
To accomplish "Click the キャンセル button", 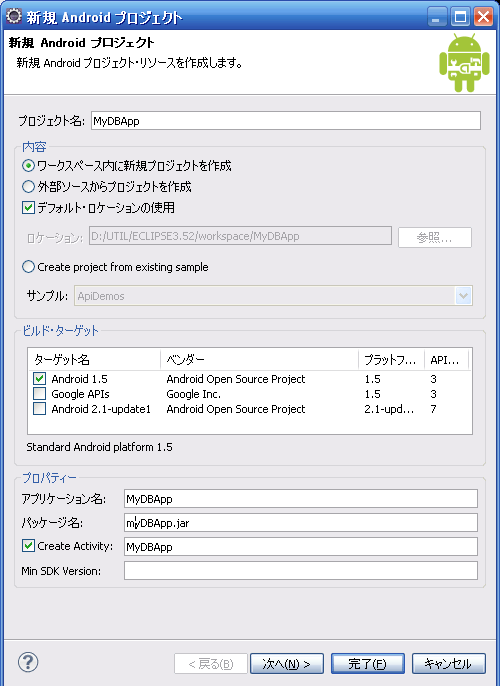I will (448, 664).
